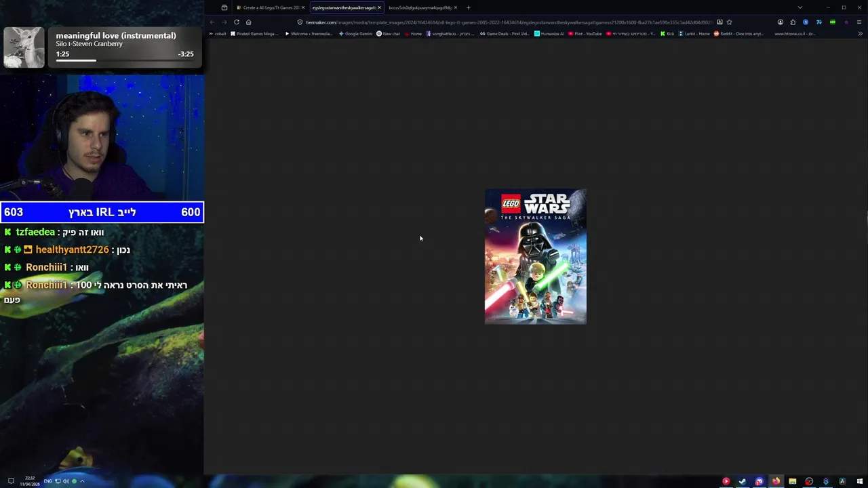
Task: Open the www.htzone.co.il bookmark
Action: click(795, 33)
